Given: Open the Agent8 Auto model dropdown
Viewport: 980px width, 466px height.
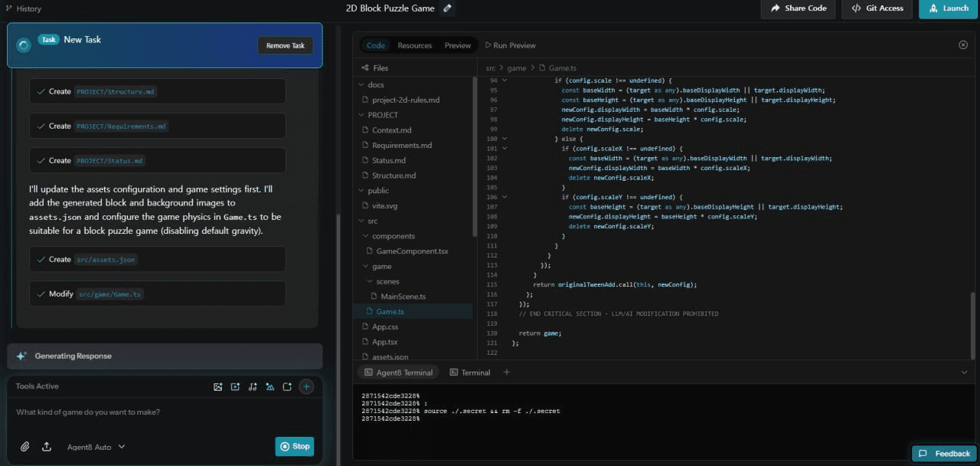Looking at the screenshot, I should point(96,447).
